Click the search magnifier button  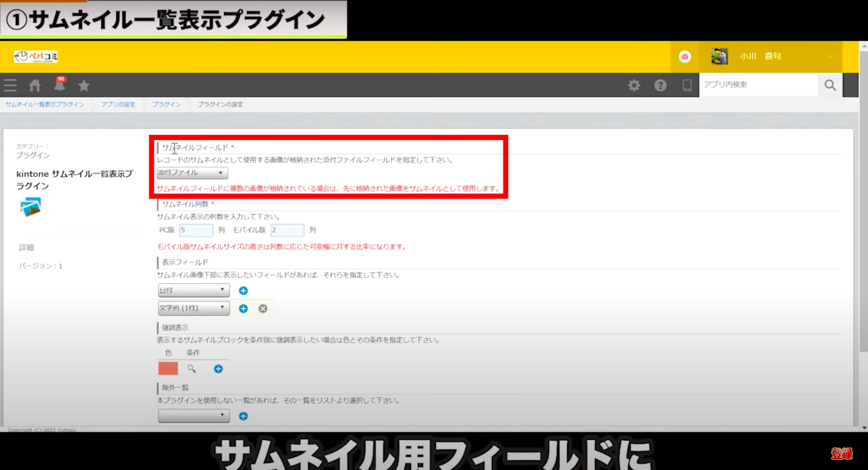coord(830,85)
